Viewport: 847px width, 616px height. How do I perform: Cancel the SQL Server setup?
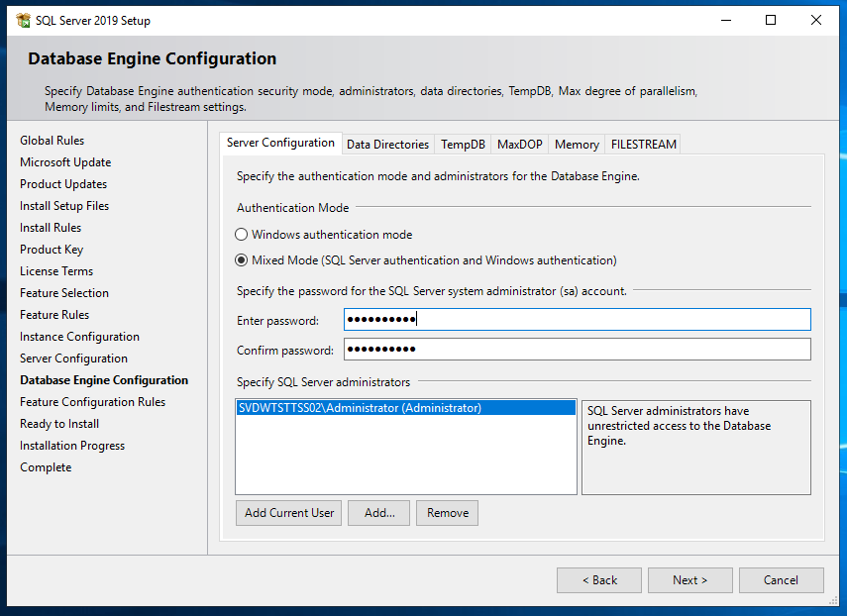(x=781, y=580)
